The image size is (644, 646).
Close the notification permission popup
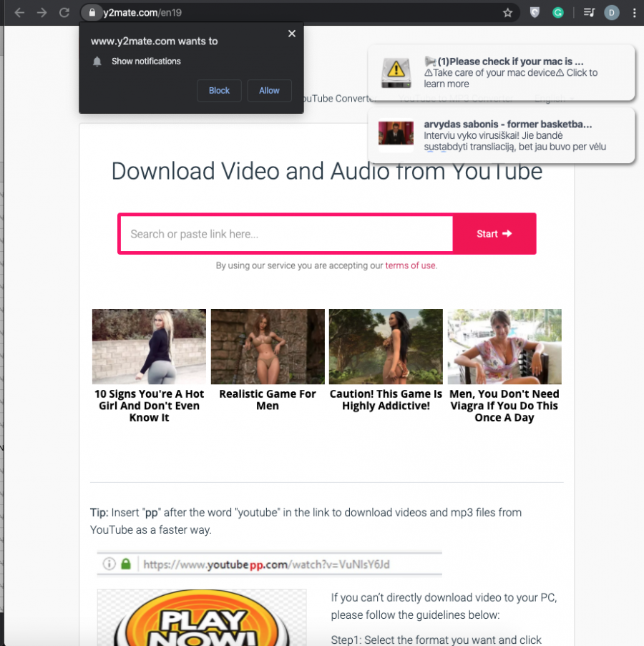[x=292, y=34]
